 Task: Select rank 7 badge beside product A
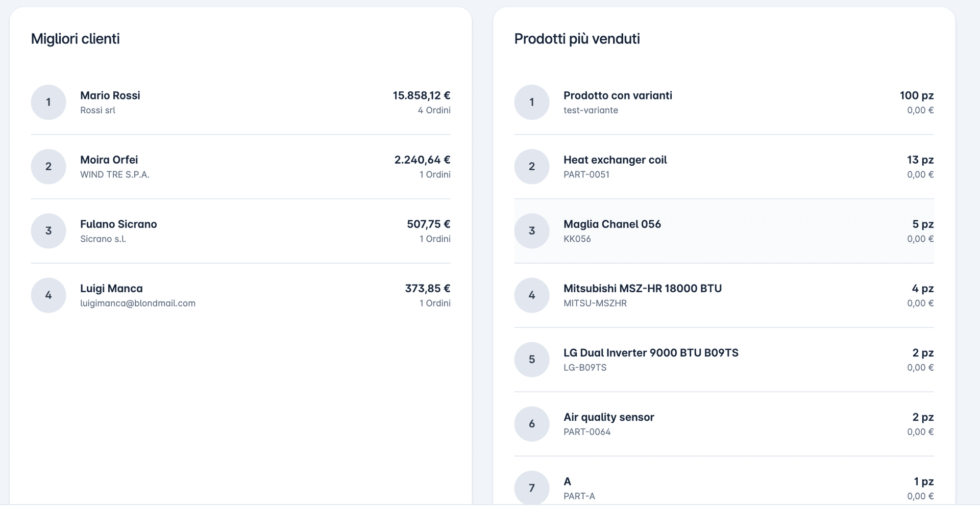(x=531, y=488)
